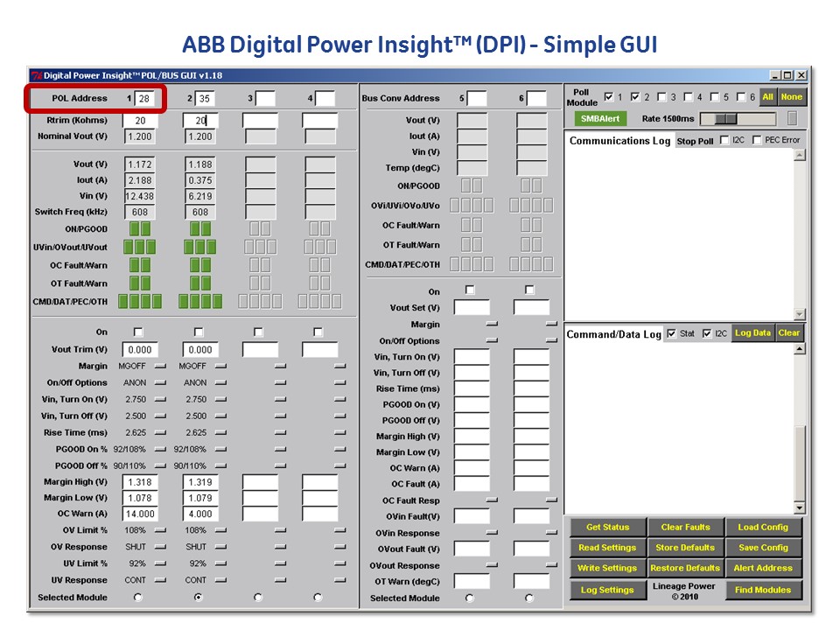Enable Poll Module 3 checkbox
Image resolution: width=840 pixels, height=630 pixels.
(662, 97)
